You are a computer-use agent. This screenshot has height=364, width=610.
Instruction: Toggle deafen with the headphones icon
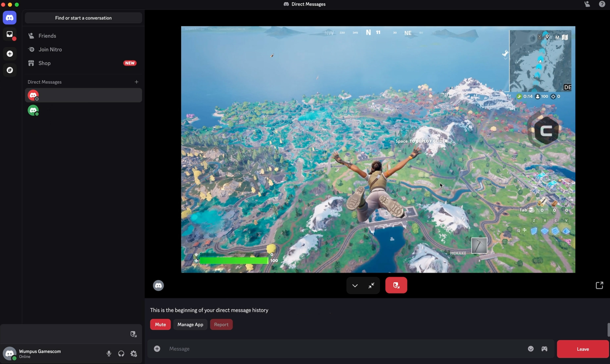tap(121, 353)
